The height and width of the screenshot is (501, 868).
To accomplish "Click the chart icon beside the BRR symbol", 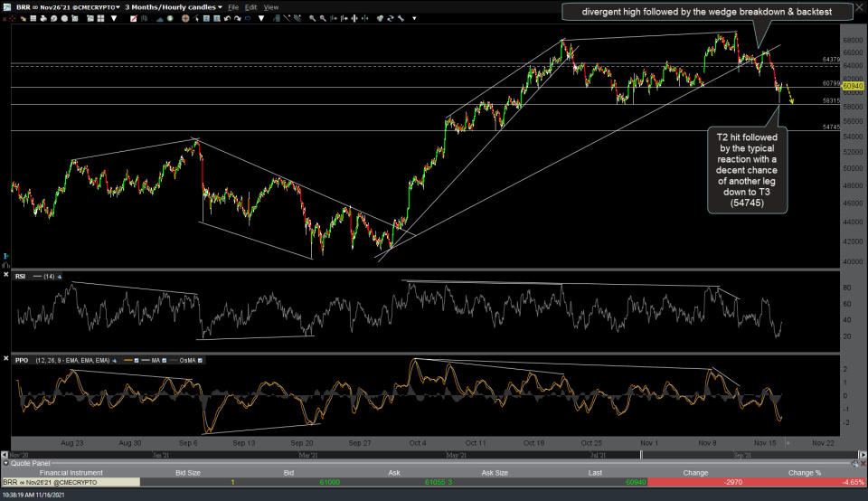I will coord(7,6).
